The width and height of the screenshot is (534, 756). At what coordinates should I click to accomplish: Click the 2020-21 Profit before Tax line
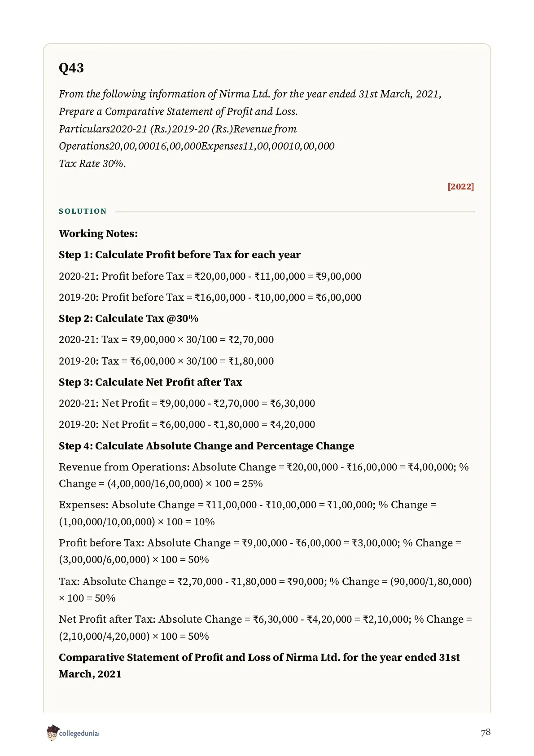coord(210,276)
